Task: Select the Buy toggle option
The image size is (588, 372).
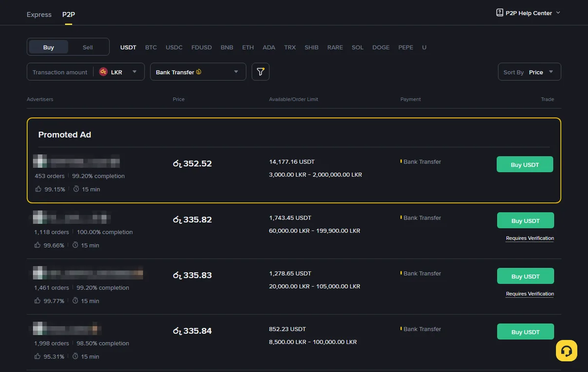Action: click(x=49, y=47)
